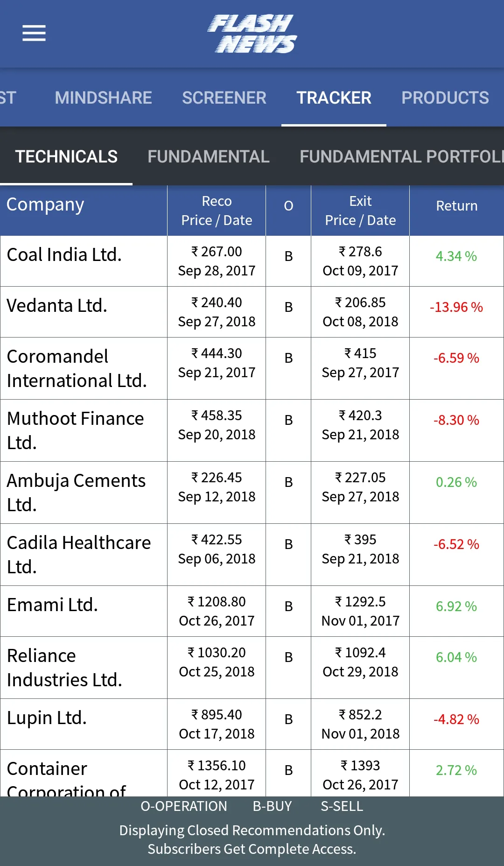Open the FUNDAMENTAL PORTFOLIO sub-tab

(x=402, y=156)
